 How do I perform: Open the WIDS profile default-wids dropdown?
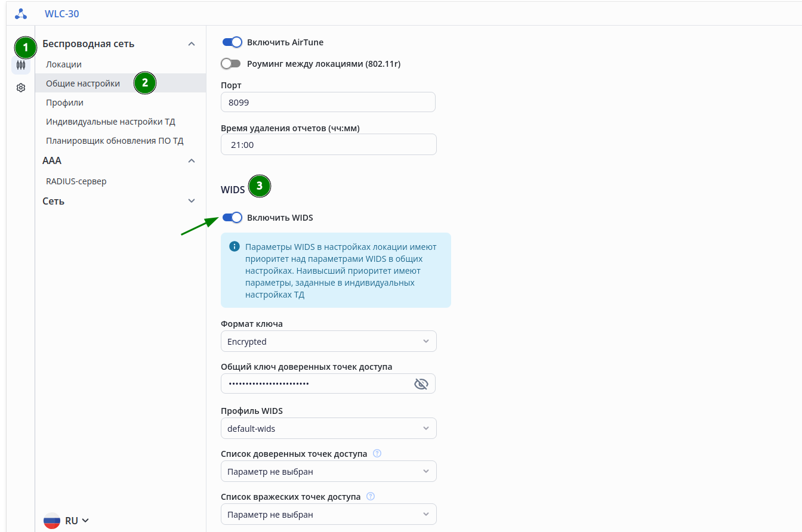328,429
